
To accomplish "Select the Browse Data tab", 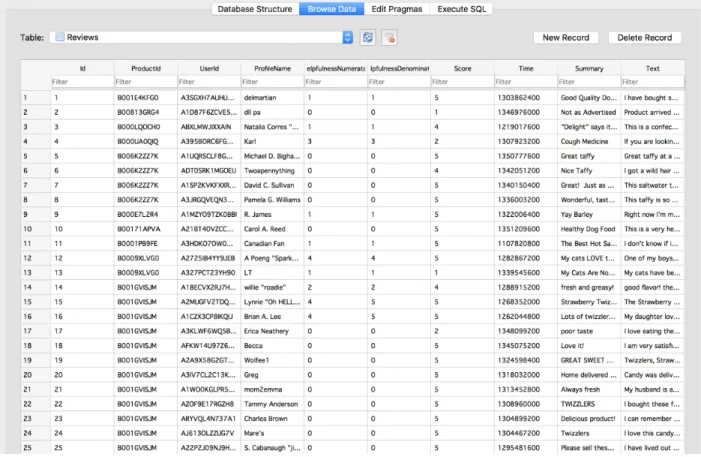I will point(332,9).
